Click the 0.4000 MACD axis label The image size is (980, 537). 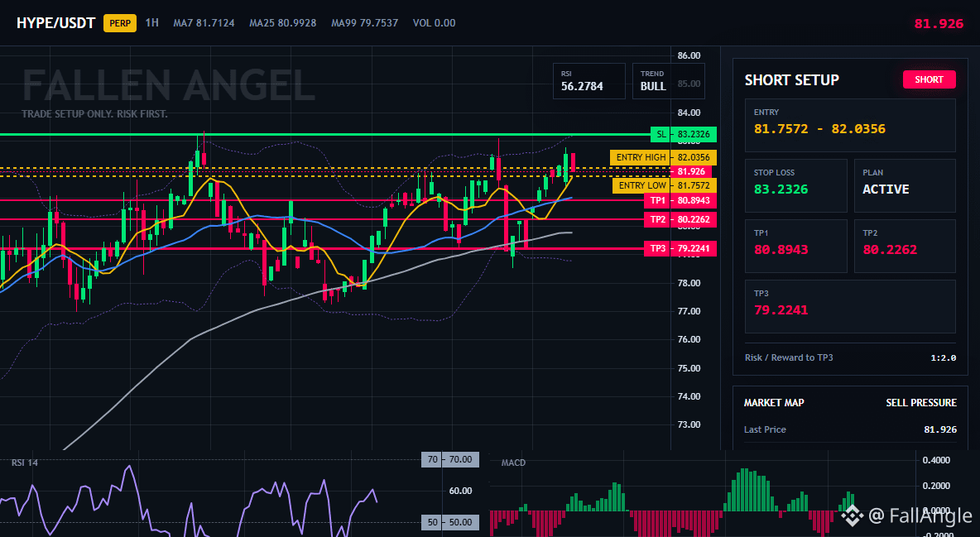[936, 460]
